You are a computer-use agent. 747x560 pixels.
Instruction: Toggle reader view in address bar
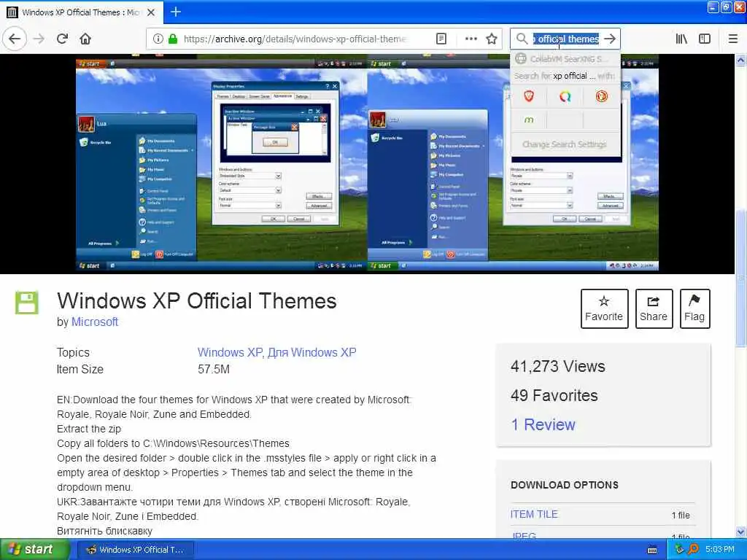pyautogui.click(x=441, y=39)
